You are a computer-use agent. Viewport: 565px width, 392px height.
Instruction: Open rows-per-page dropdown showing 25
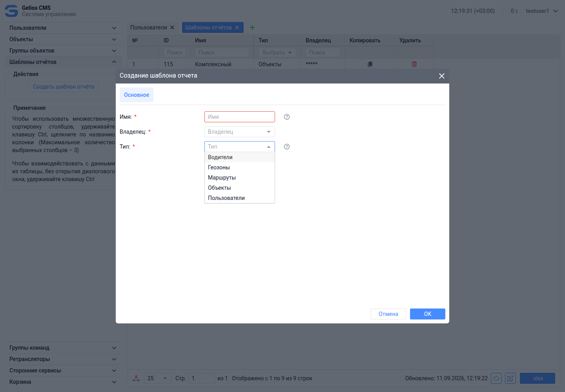coord(158,378)
